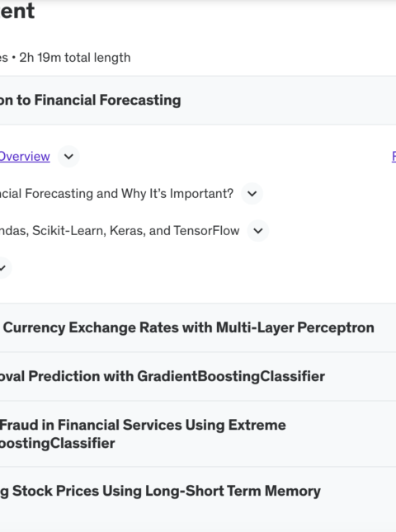Collapse the Introduction to Financial Forecasting section
This screenshot has height=532, width=396.
198,101
